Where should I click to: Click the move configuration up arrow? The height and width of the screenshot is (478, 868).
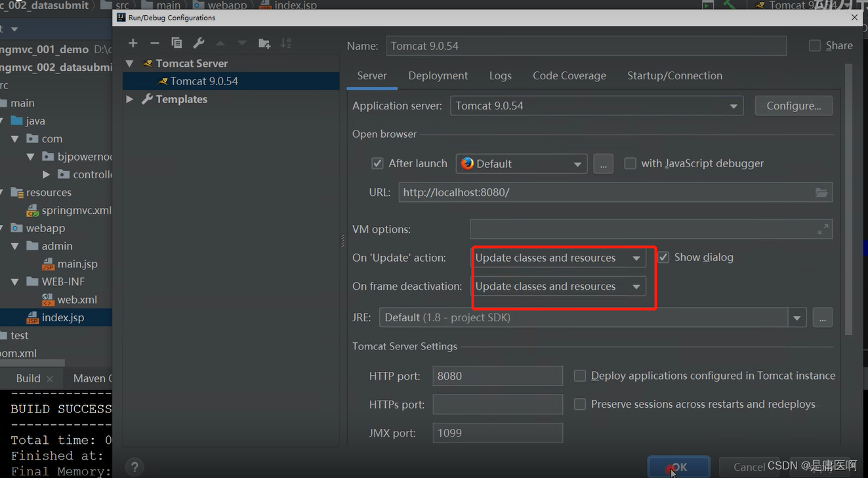[220, 43]
